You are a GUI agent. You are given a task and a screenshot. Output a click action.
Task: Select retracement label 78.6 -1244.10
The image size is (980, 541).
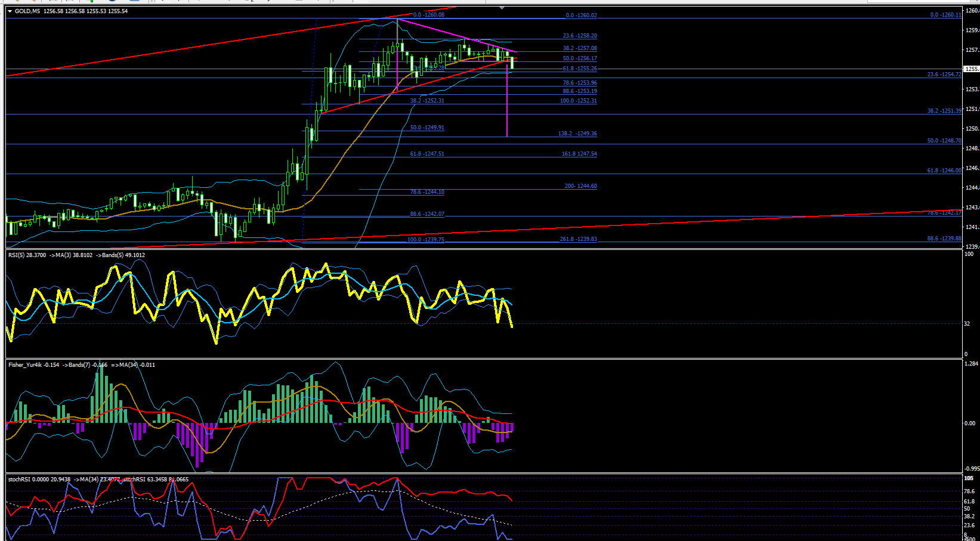(427, 192)
